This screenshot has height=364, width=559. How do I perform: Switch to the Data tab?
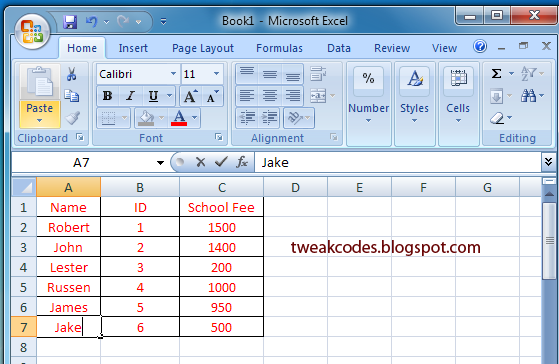[x=339, y=48]
